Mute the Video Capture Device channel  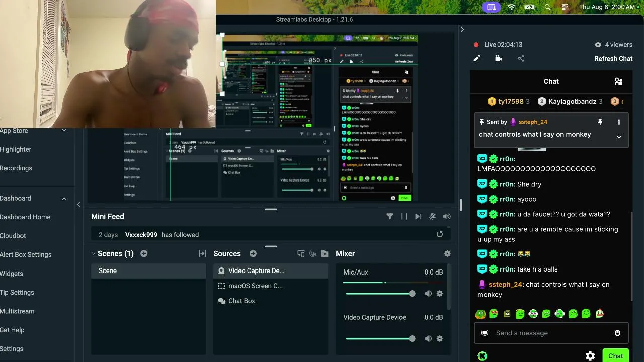pos(428,338)
